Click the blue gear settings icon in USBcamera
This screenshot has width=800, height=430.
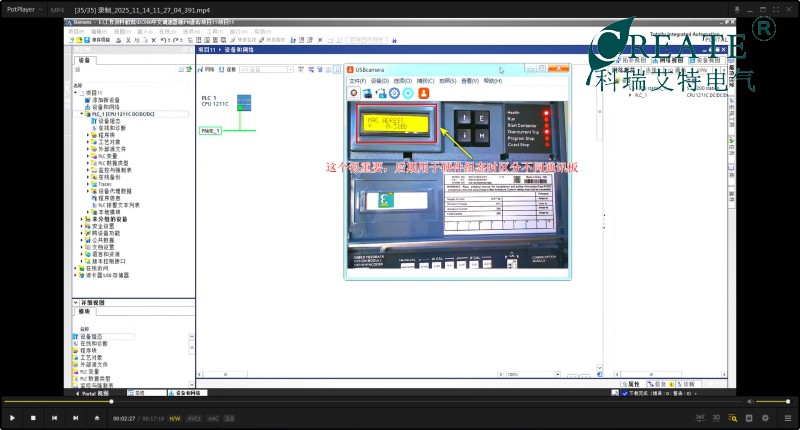pyautogui.click(x=394, y=93)
